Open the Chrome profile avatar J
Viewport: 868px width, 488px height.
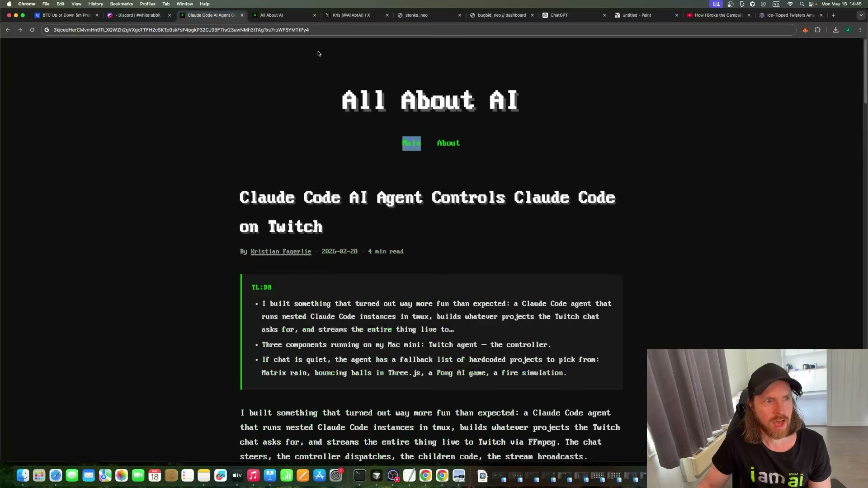coord(848,30)
